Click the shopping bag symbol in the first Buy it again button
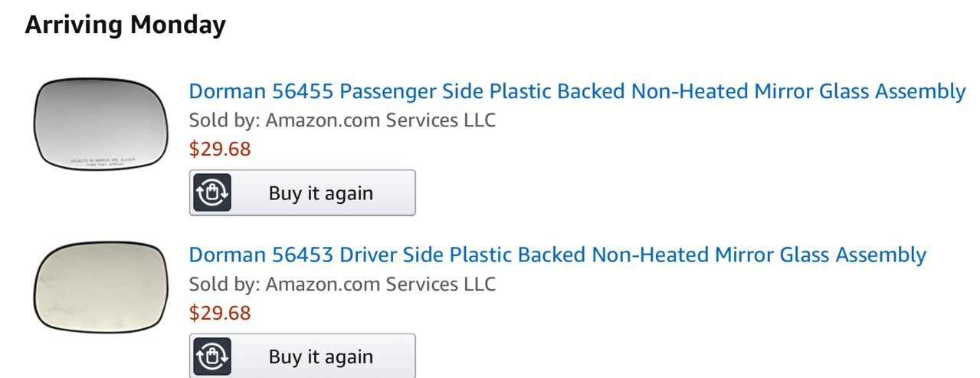 pyautogui.click(x=211, y=193)
